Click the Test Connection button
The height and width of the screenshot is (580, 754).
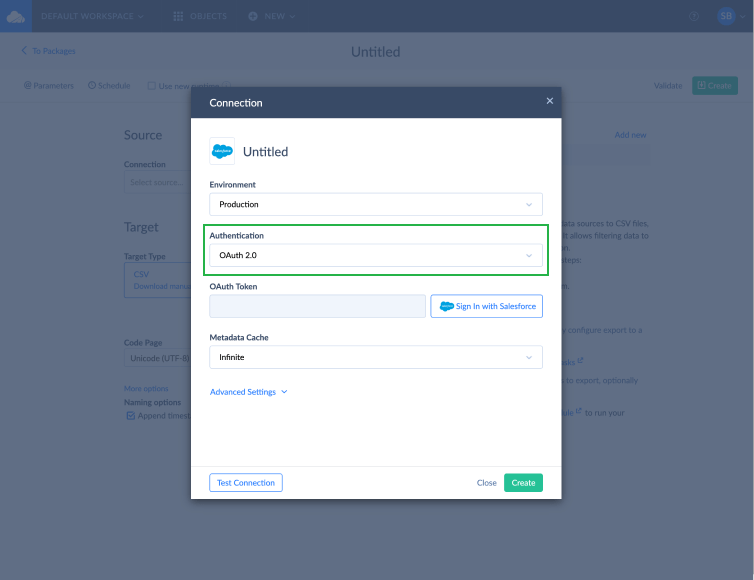(x=246, y=483)
